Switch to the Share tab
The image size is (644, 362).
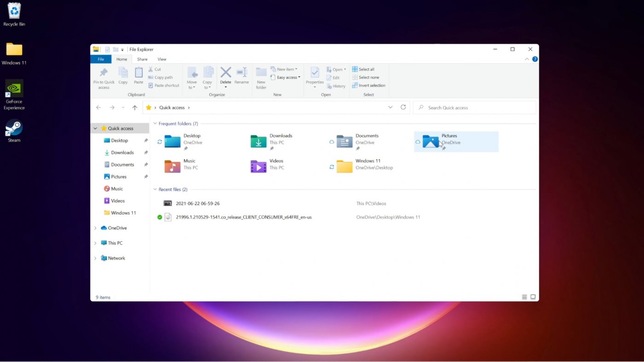coord(142,59)
